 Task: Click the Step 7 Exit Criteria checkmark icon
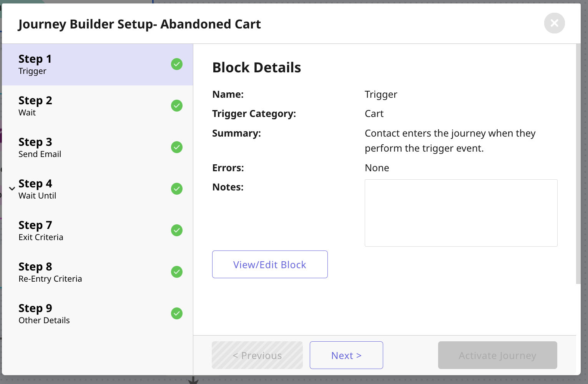pyautogui.click(x=177, y=230)
